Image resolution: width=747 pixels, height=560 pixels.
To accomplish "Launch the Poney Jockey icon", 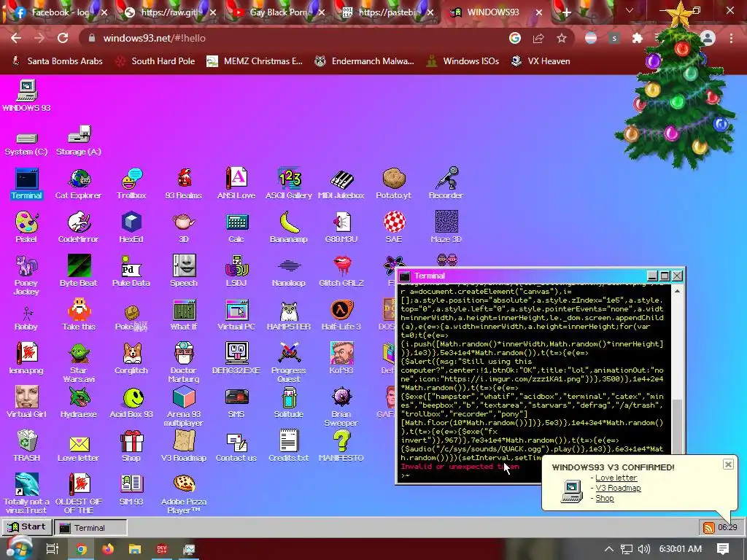I will (x=26, y=275).
